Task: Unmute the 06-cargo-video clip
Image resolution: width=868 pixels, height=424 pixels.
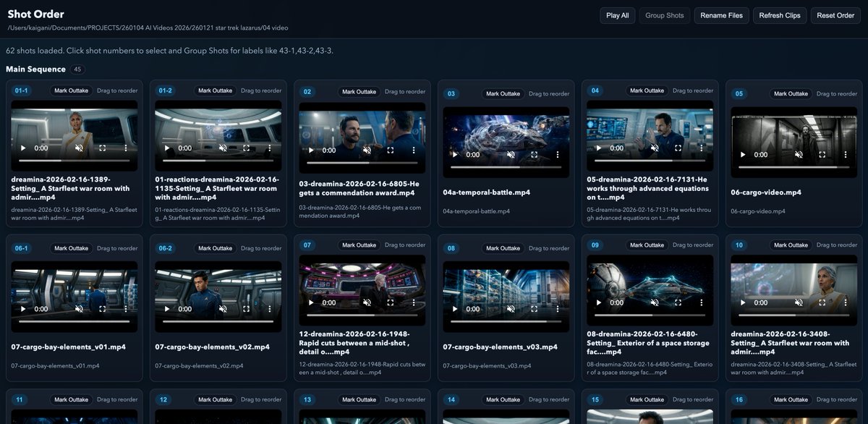Action: pos(799,155)
